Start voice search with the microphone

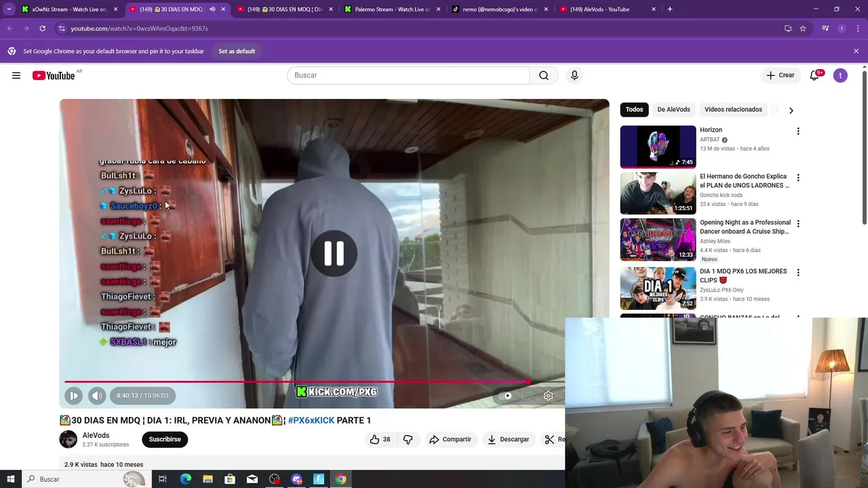574,75
